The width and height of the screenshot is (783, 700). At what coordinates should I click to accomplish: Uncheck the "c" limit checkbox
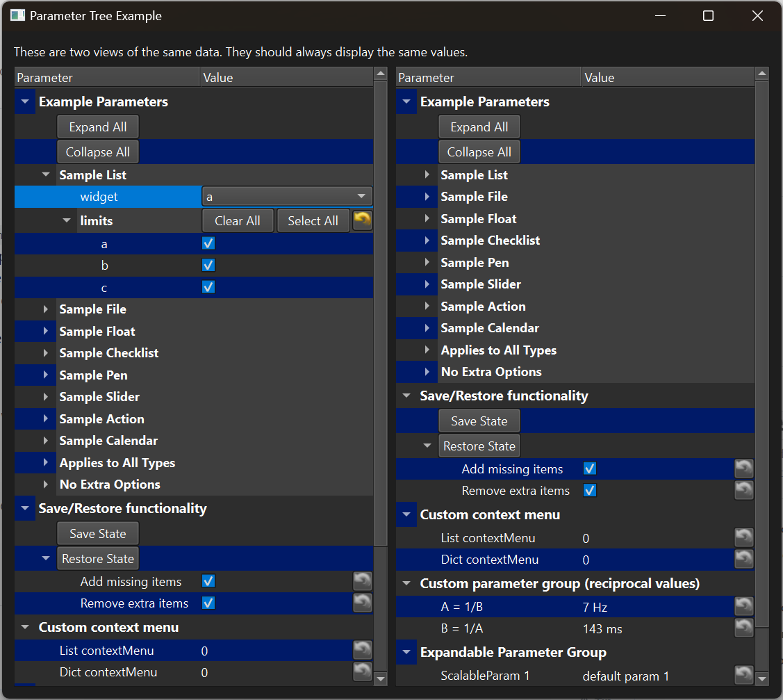[x=208, y=286]
